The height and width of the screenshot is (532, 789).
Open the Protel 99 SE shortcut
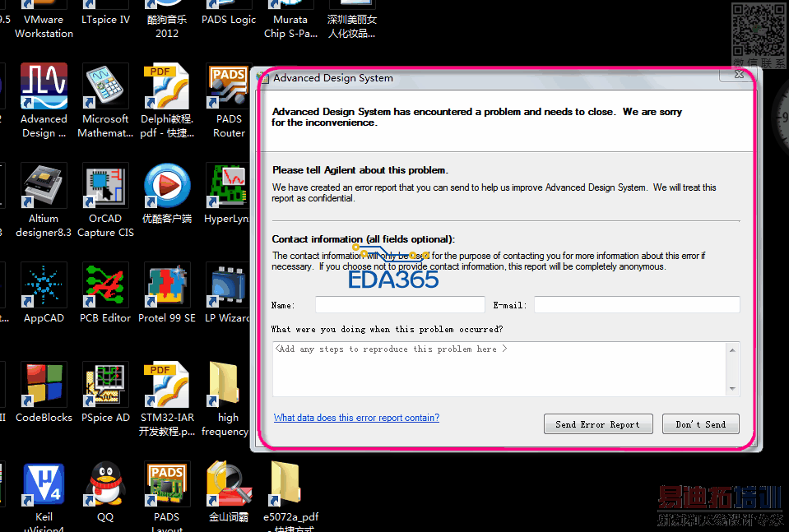click(166, 293)
